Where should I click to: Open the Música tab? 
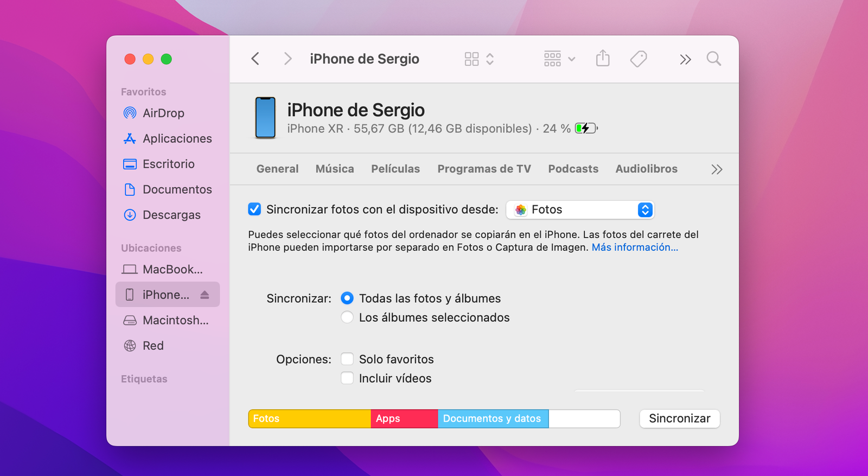coord(335,169)
